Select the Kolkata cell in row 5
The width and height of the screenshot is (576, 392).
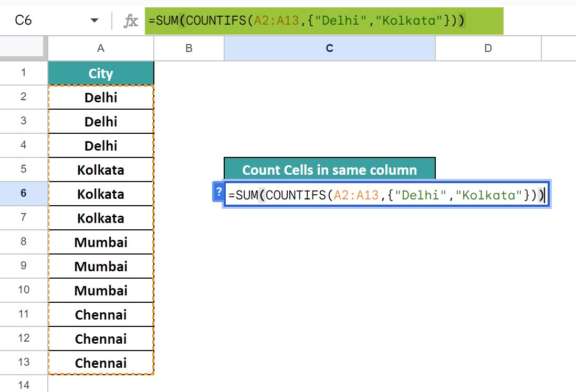(101, 170)
